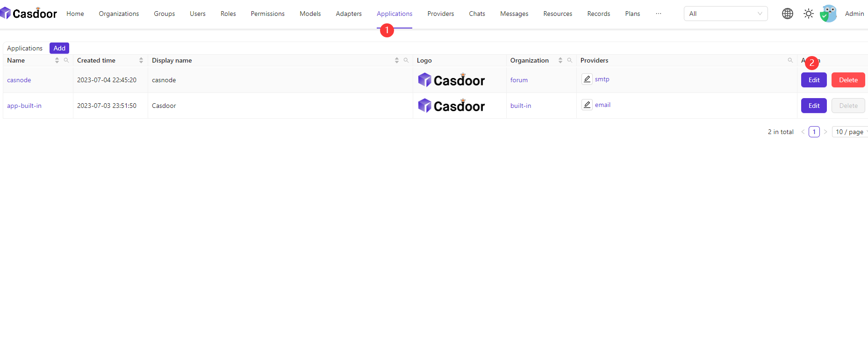Switch to the Providers menu tab
The height and width of the screenshot is (341, 868).
point(440,14)
